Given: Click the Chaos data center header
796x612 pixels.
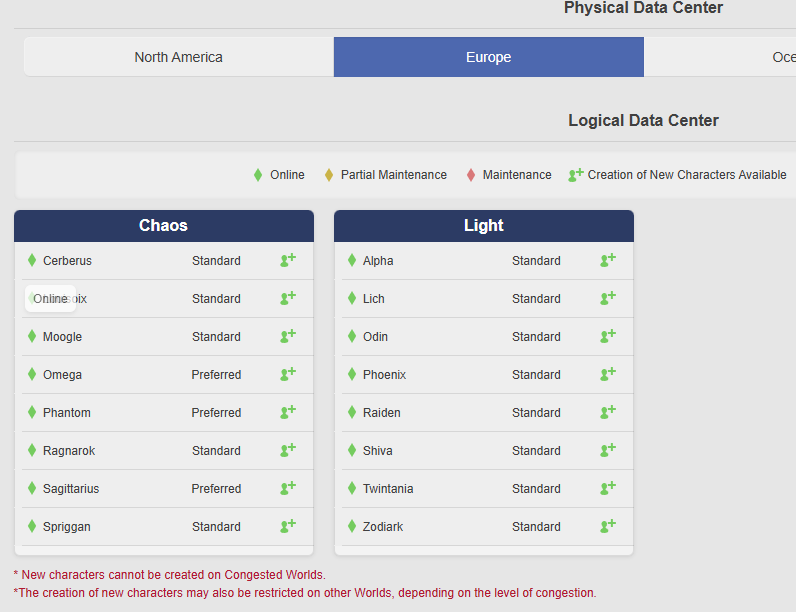Looking at the screenshot, I should [163, 225].
